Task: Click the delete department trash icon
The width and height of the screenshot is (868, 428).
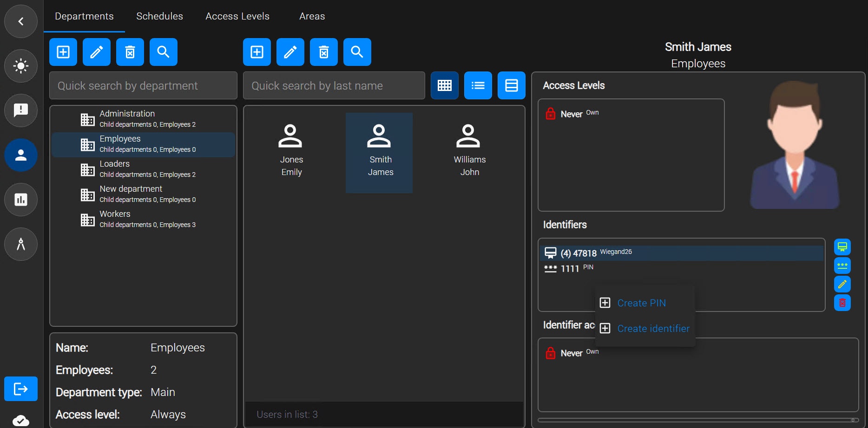Action: (130, 52)
